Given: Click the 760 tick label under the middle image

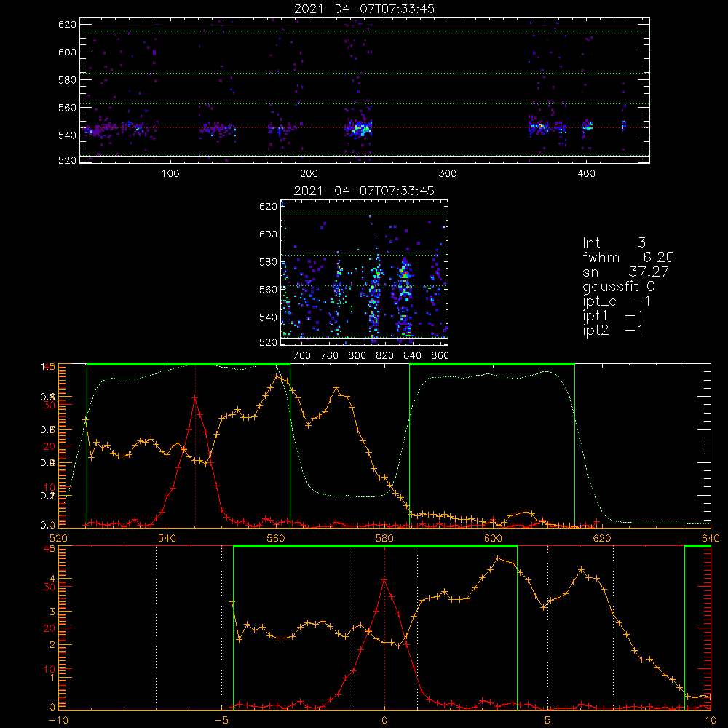Looking at the screenshot, I should [x=302, y=356].
